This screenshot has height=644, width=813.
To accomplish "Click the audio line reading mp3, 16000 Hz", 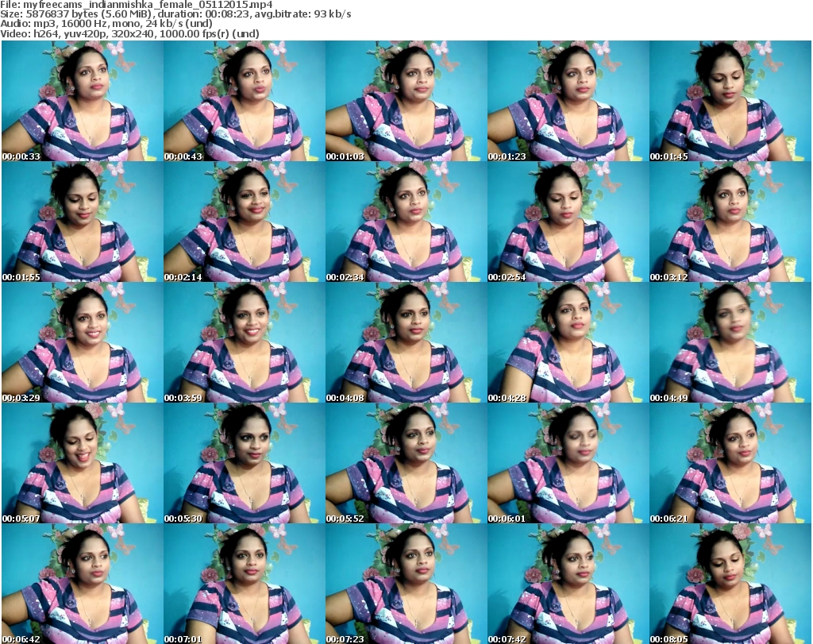I will [106, 24].
